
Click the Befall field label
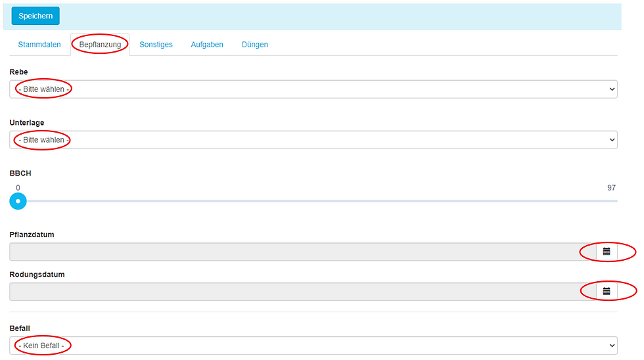pyautogui.click(x=20, y=328)
